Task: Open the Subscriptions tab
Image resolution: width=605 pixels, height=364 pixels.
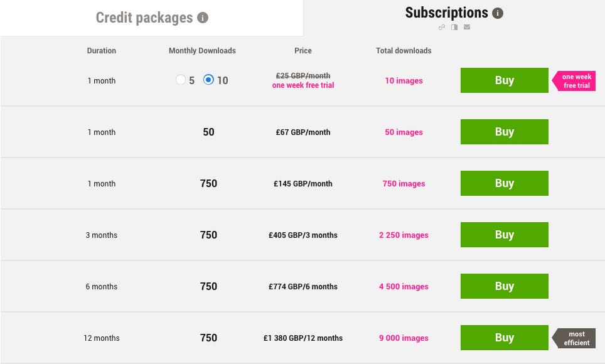Action: click(446, 13)
